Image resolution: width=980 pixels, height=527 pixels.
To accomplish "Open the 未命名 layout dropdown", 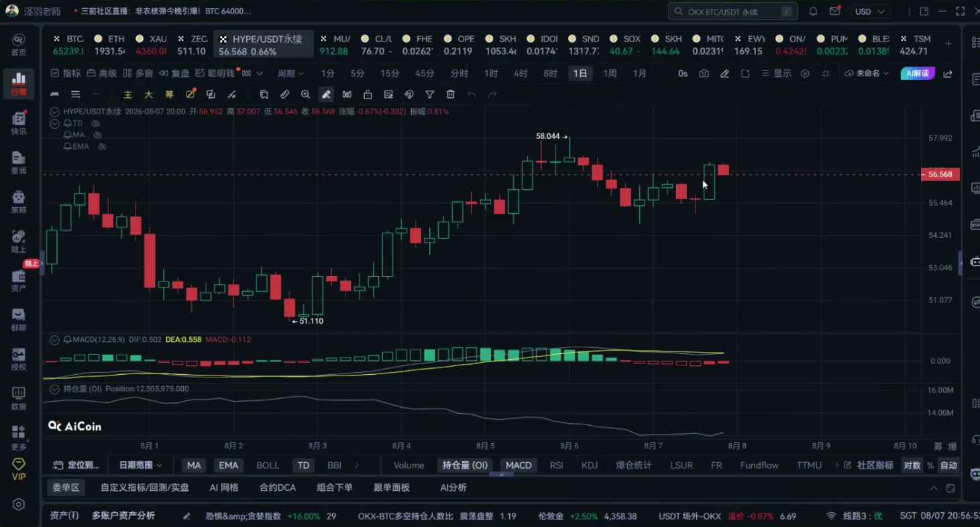I will (x=867, y=74).
